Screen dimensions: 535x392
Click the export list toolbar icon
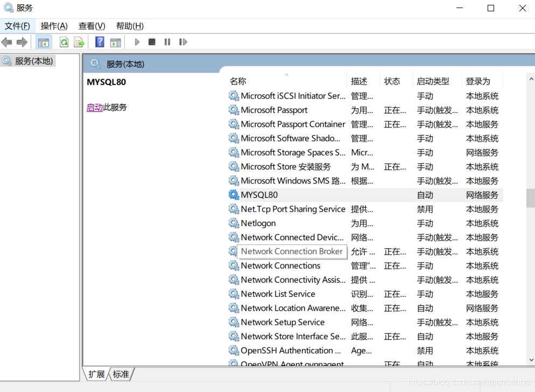pyautogui.click(x=79, y=43)
